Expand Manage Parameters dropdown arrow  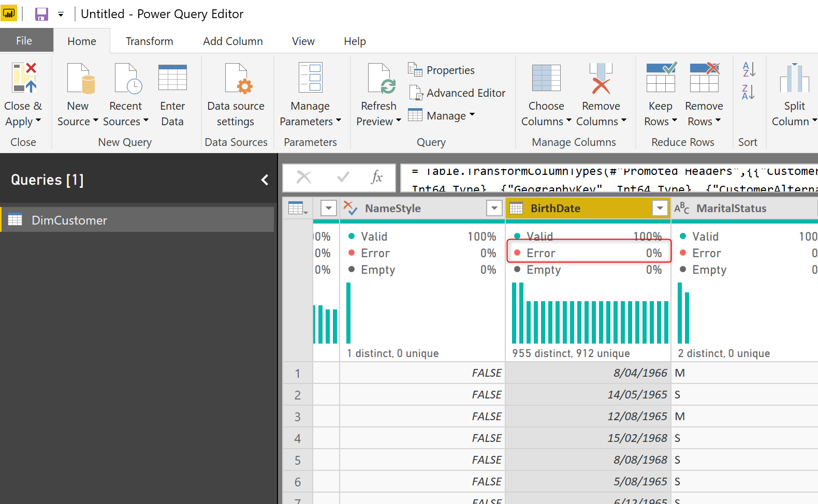[x=339, y=121]
